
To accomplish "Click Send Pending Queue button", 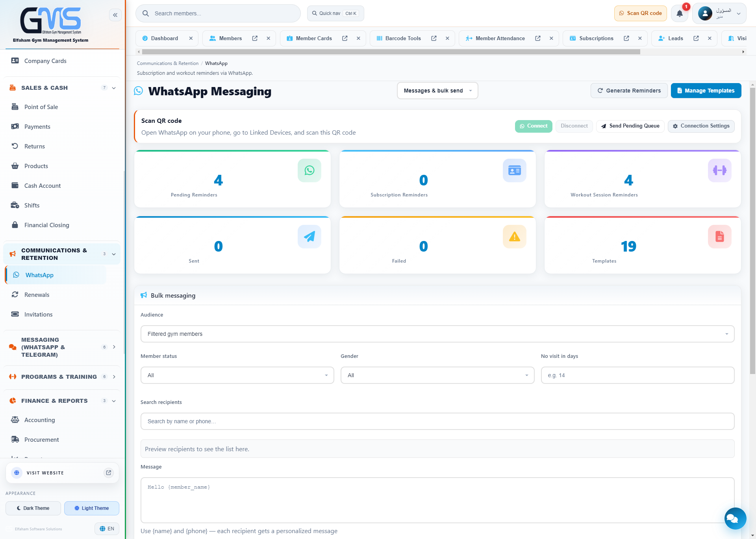I will [x=630, y=126].
